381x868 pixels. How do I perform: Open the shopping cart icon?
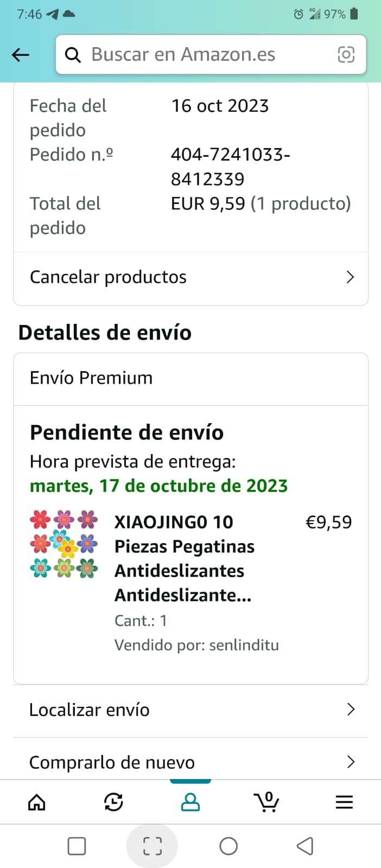tap(266, 801)
